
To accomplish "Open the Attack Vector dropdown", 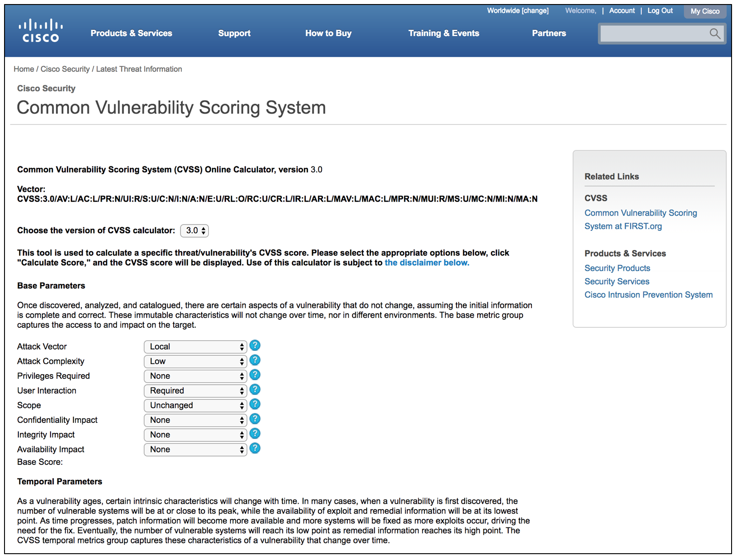I will (195, 346).
